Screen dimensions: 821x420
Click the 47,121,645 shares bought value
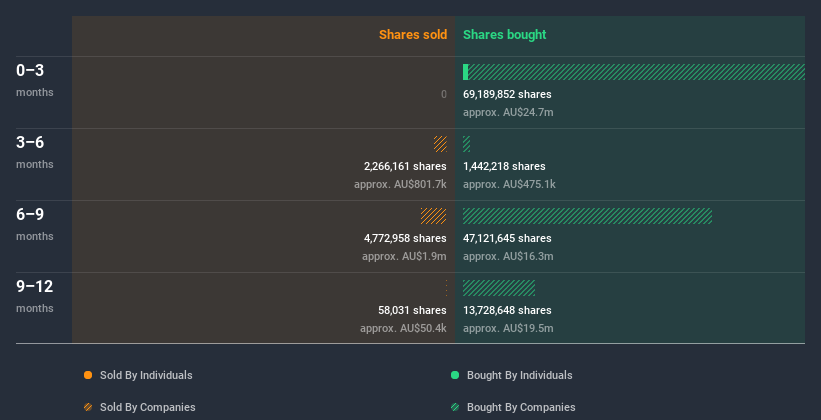click(x=507, y=238)
